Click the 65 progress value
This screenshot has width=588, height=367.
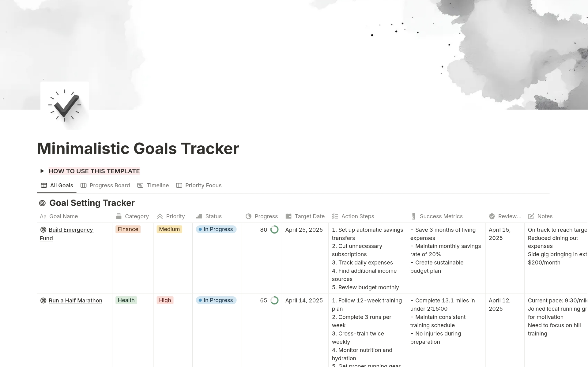pos(264,301)
